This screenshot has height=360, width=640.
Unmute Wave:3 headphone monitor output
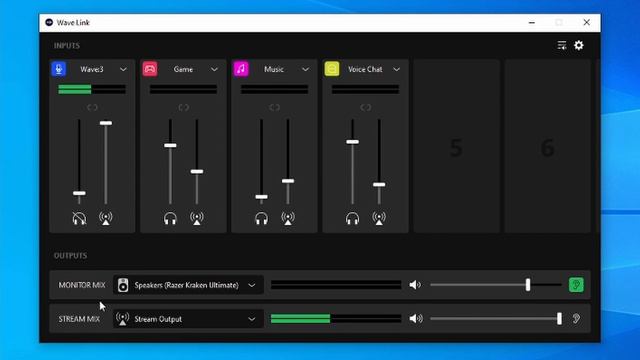tap(79, 218)
